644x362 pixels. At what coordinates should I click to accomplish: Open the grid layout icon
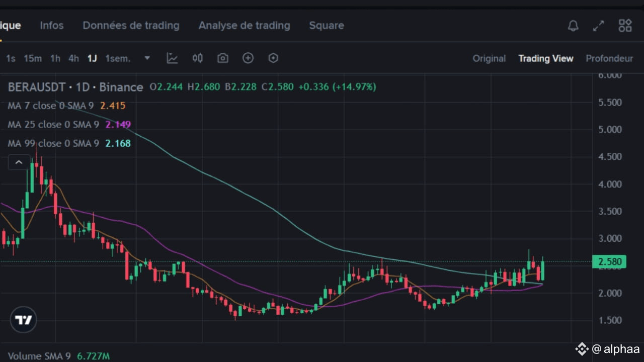click(625, 26)
